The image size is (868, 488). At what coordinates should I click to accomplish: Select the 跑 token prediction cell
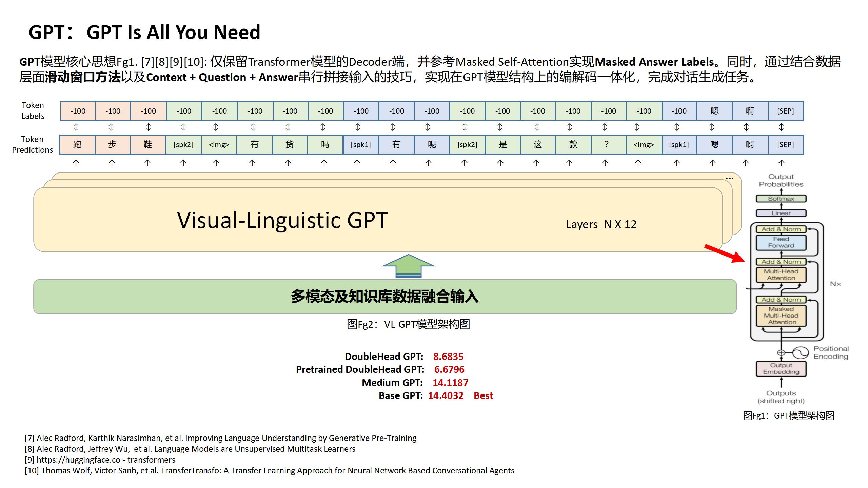click(77, 145)
